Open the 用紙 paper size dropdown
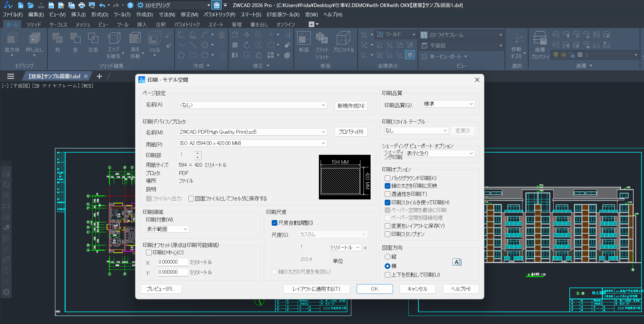This screenshot has height=324, width=644. click(323, 143)
